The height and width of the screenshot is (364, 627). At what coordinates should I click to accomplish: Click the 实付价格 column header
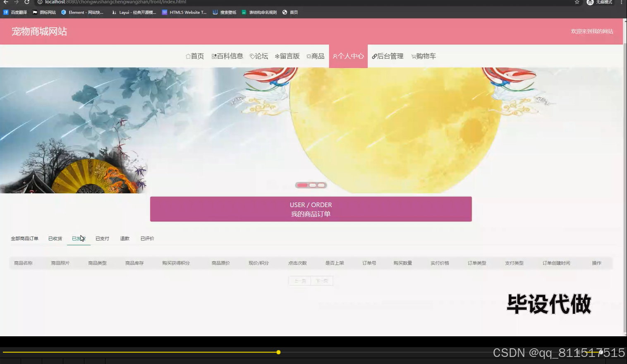point(440,263)
